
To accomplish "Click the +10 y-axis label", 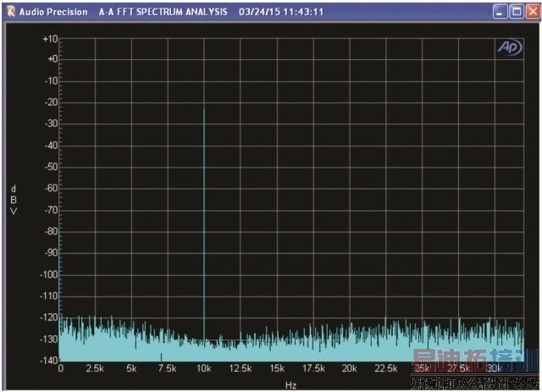I will (x=50, y=39).
